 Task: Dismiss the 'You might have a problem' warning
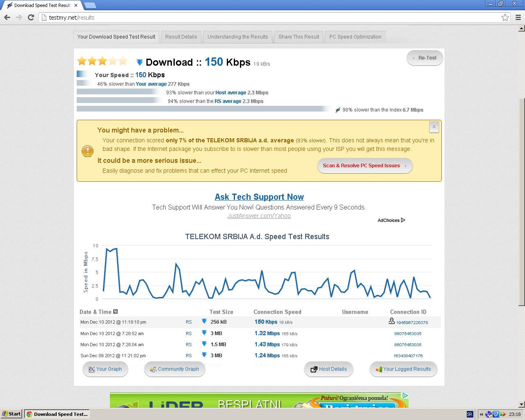click(x=434, y=127)
